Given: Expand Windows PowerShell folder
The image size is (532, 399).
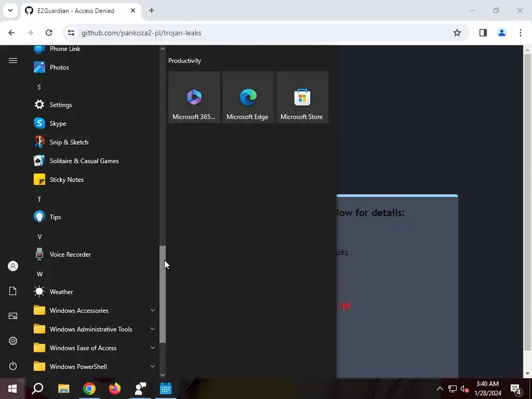Looking at the screenshot, I should tap(95, 366).
